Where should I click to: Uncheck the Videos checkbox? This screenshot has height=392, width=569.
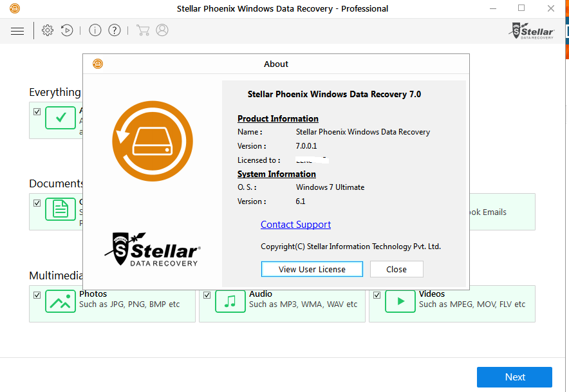tap(377, 295)
